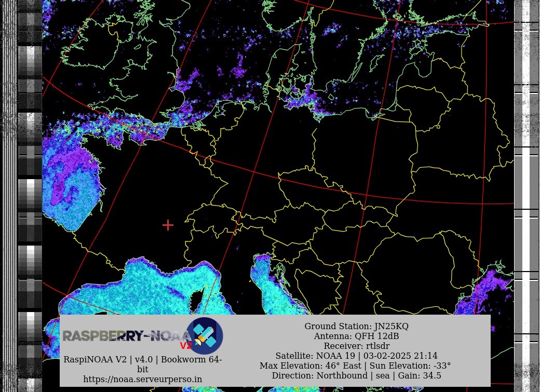Open the noaa.serveurperso.in link
540x392 pixels.
click(x=142, y=379)
